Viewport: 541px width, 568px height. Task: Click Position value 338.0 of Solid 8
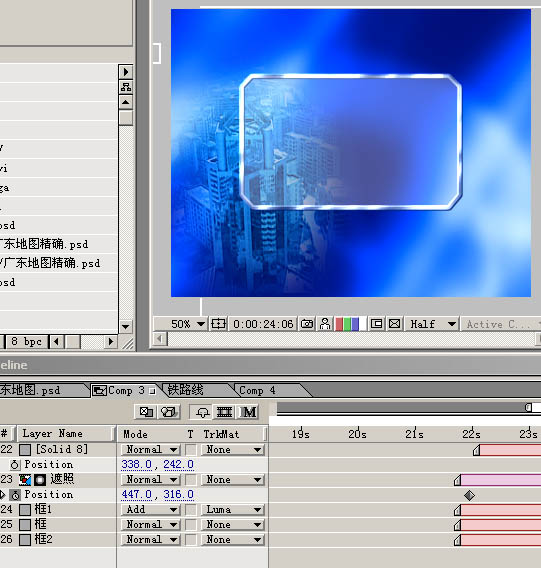point(137,464)
